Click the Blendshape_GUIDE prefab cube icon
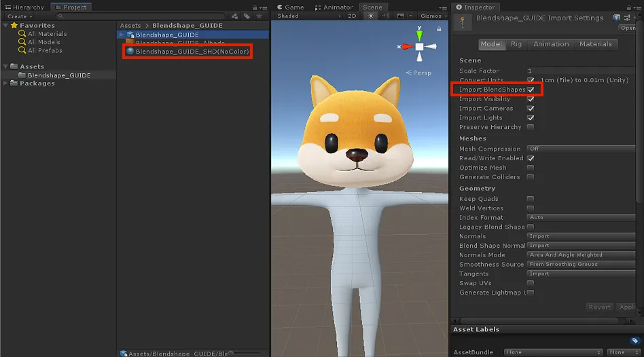This screenshot has height=357, width=644. pyautogui.click(x=130, y=35)
